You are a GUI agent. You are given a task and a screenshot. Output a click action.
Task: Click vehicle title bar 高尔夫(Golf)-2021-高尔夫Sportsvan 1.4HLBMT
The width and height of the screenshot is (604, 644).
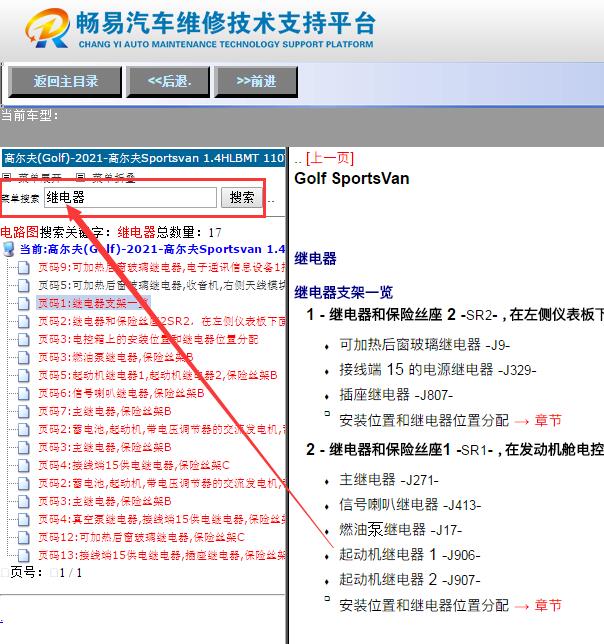click(144, 158)
